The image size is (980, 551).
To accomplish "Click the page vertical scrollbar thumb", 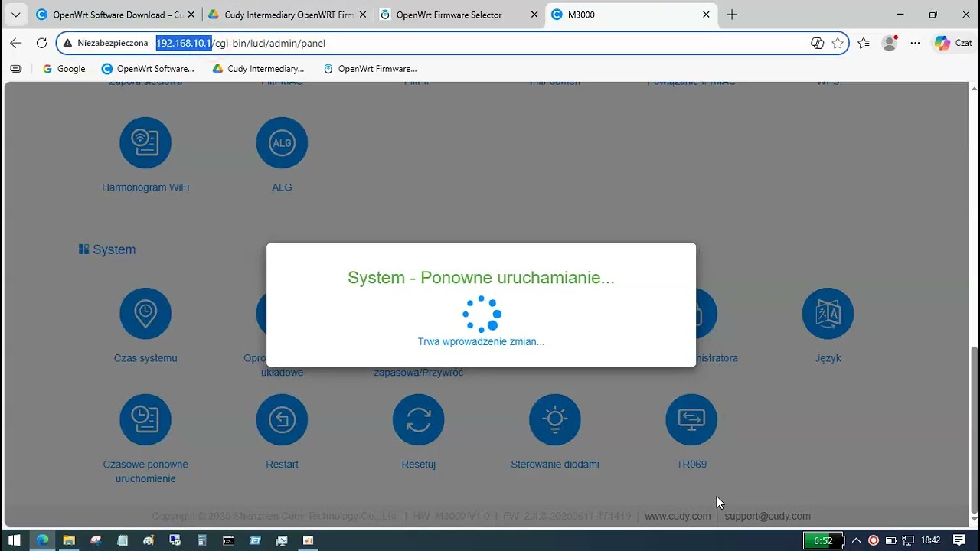I will coord(974,430).
